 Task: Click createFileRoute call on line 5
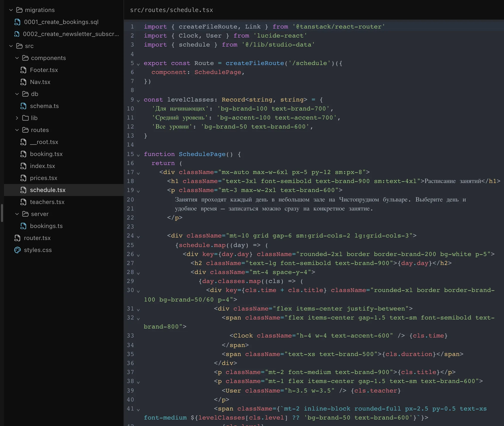point(255,63)
